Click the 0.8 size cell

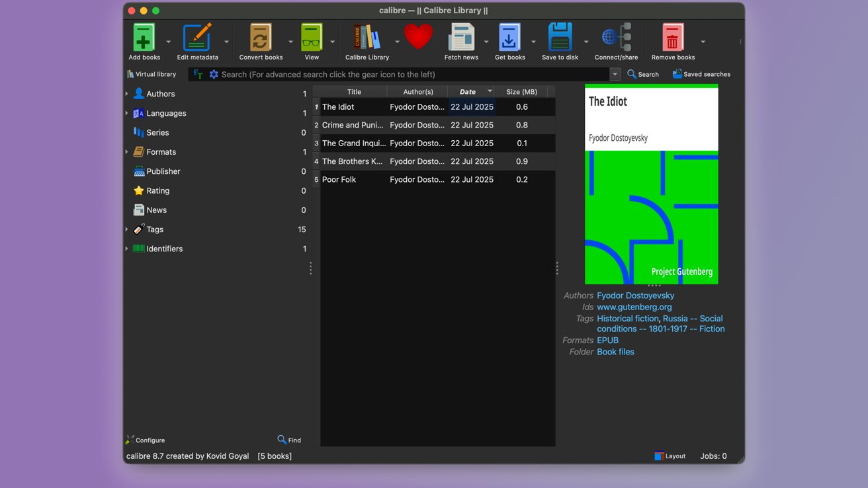point(521,125)
